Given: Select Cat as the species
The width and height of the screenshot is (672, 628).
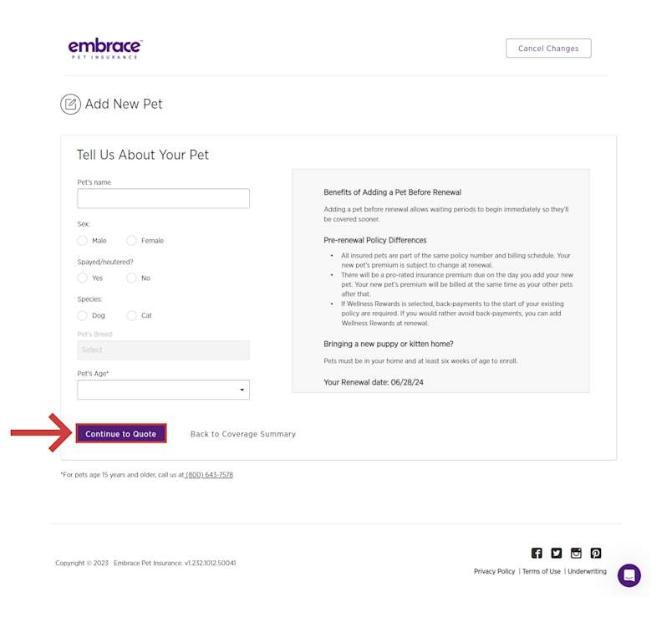Looking at the screenshot, I should [x=132, y=315].
